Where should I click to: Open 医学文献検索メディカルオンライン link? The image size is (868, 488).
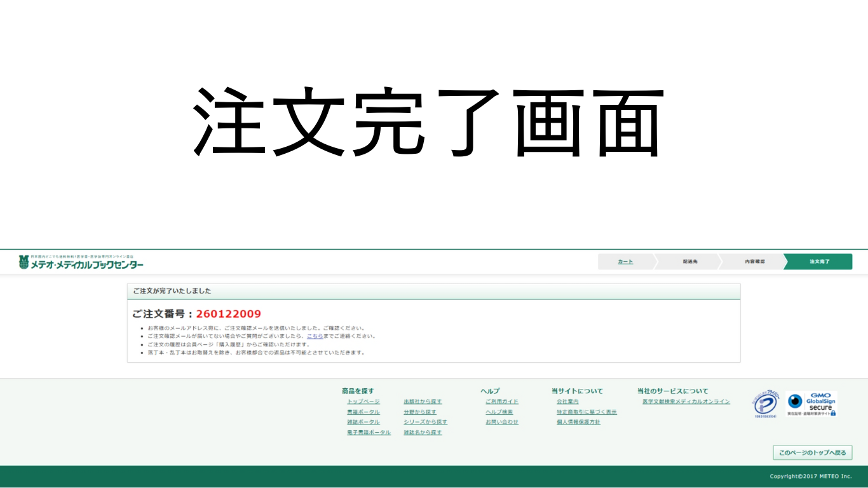point(686,402)
